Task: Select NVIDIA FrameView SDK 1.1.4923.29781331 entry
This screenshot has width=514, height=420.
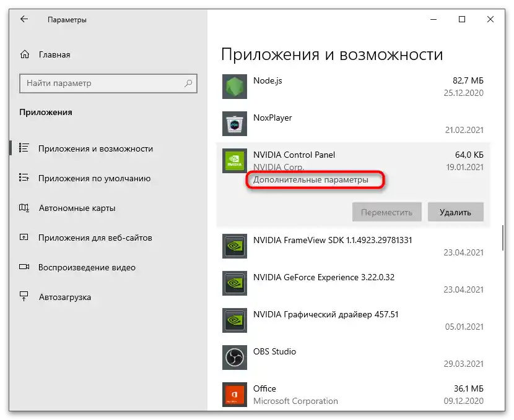Action: click(x=333, y=240)
